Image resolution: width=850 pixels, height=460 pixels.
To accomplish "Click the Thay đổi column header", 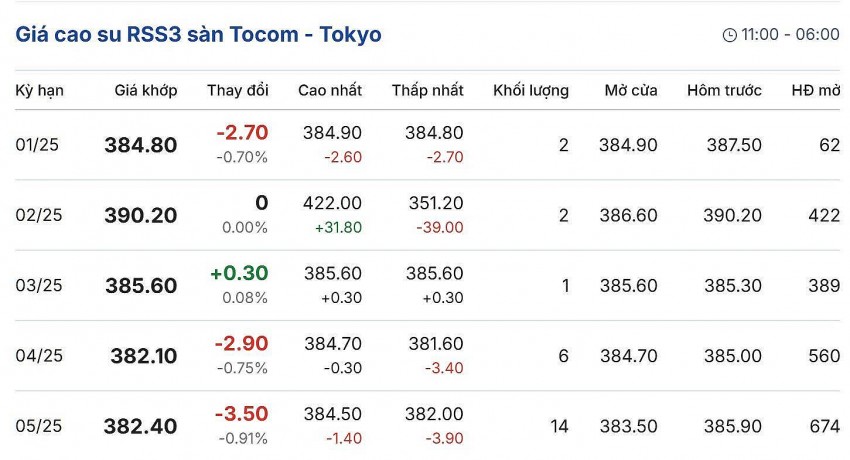I will coord(238,90).
